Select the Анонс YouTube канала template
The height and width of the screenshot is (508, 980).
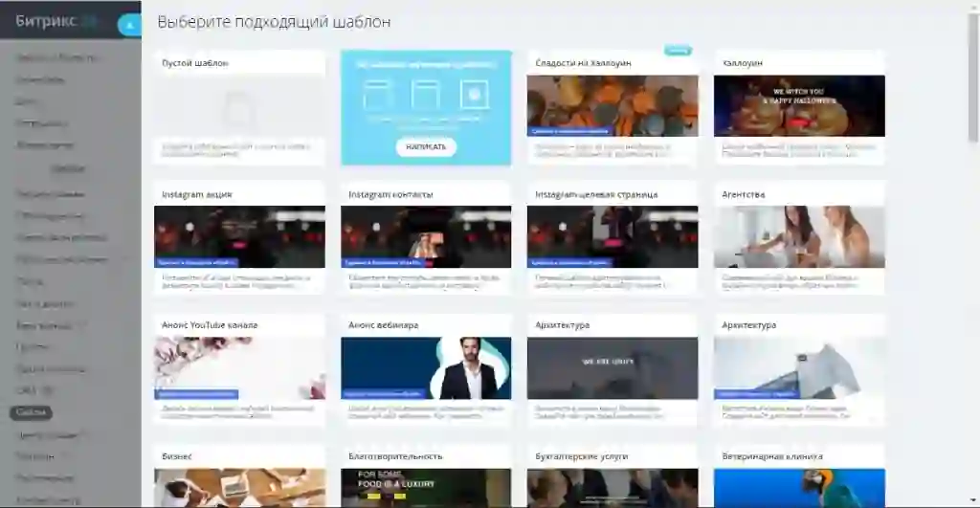coord(239,368)
